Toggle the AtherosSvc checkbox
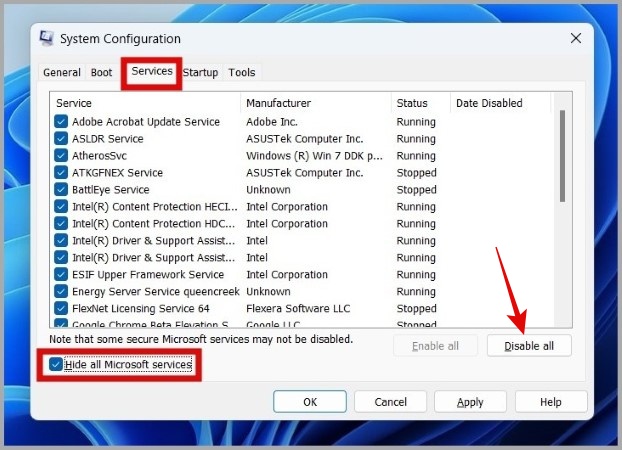Image resolution: width=622 pixels, height=450 pixels. tap(61, 156)
